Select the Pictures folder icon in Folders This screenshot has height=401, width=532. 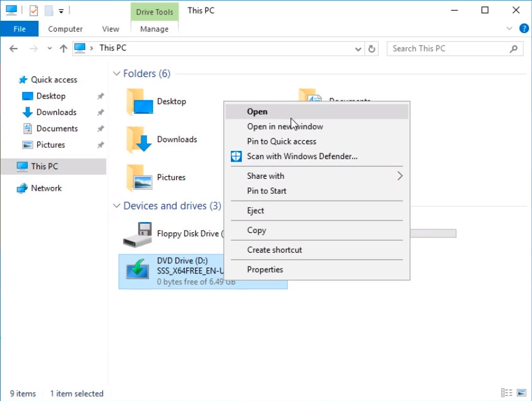click(x=139, y=177)
